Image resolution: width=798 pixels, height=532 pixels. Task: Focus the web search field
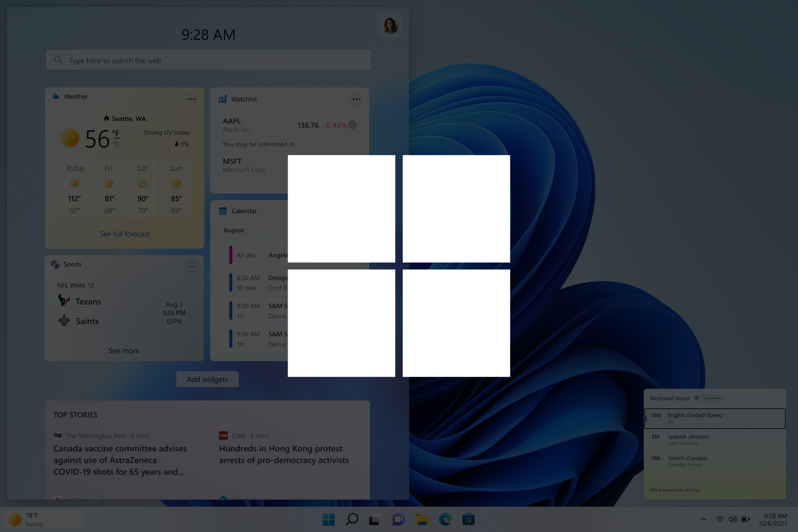click(208, 60)
